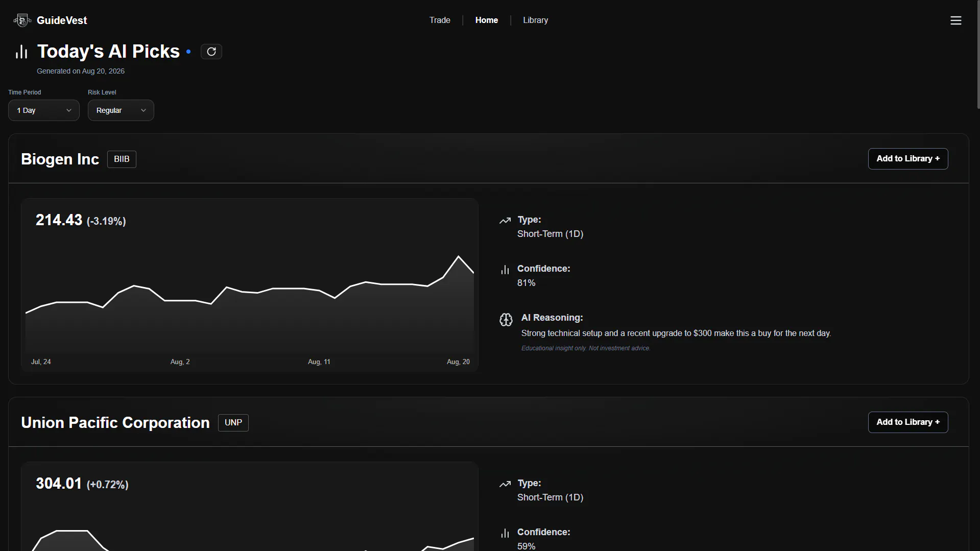980x551 pixels.
Task: Click the Union Pacific Type trend icon
Action: (x=505, y=484)
